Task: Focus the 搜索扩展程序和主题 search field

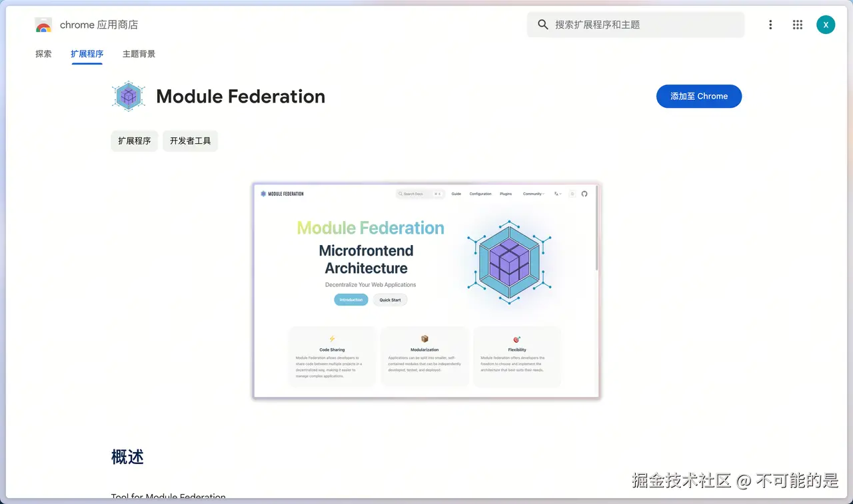Action: pos(636,25)
